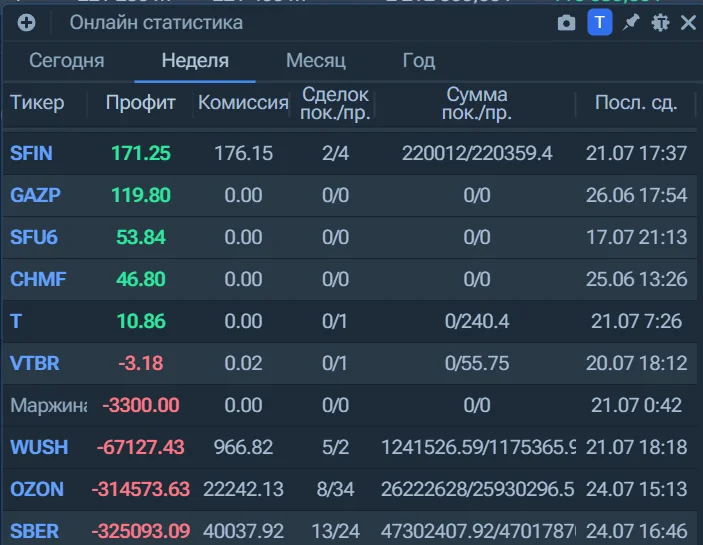Click the CHMF ticker
703x545 pixels.
[x=38, y=279]
